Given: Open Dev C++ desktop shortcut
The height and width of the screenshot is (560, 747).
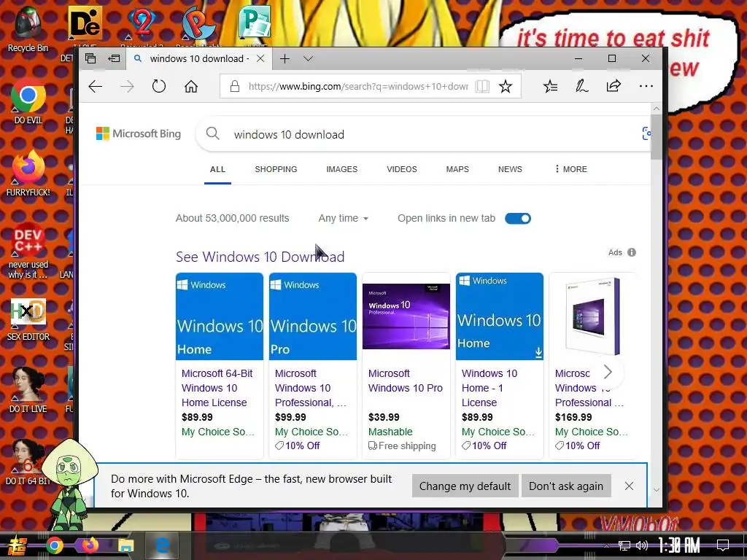Looking at the screenshot, I should point(28,250).
